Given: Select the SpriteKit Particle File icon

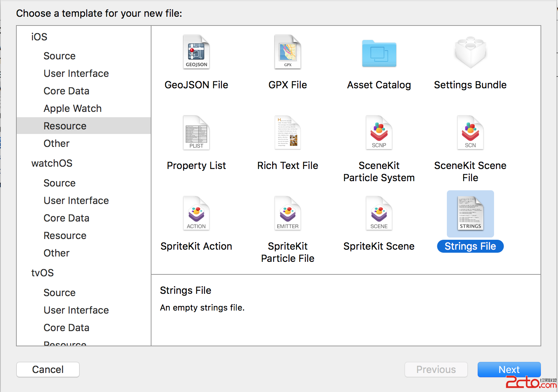Looking at the screenshot, I should [x=288, y=214].
